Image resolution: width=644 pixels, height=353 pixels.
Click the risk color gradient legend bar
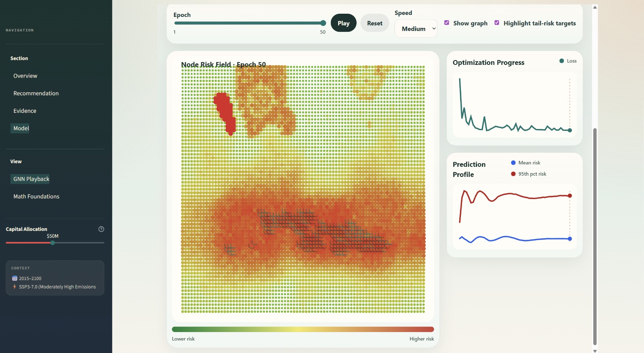[x=303, y=329]
